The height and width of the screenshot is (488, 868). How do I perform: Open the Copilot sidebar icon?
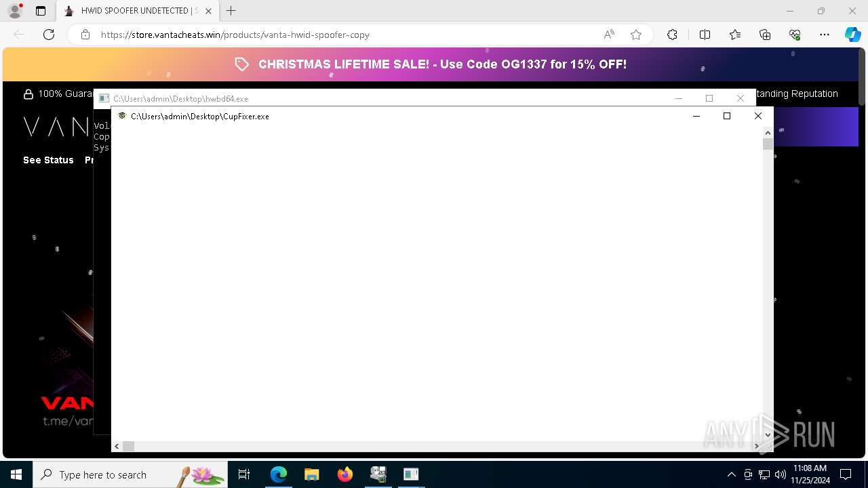pos(853,35)
